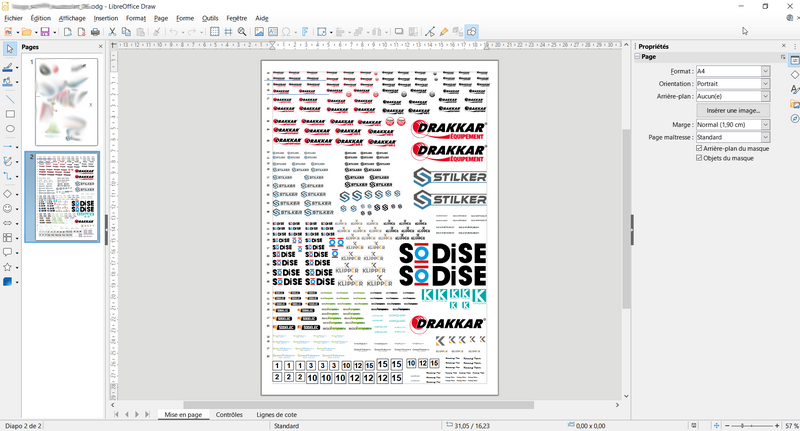Viewport: 800px width, 431px height.
Task: Pick the Rectangle drawing tool
Action: pyautogui.click(x=10, y=114)
